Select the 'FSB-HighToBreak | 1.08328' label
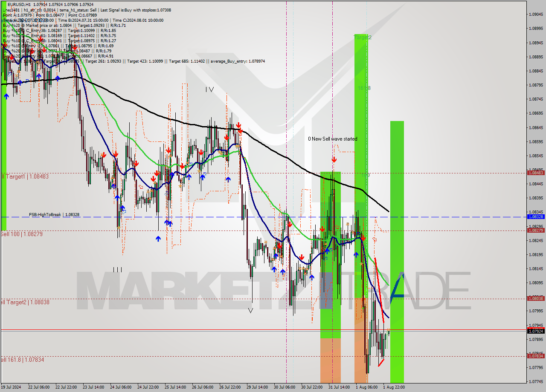 click(54, 215)
